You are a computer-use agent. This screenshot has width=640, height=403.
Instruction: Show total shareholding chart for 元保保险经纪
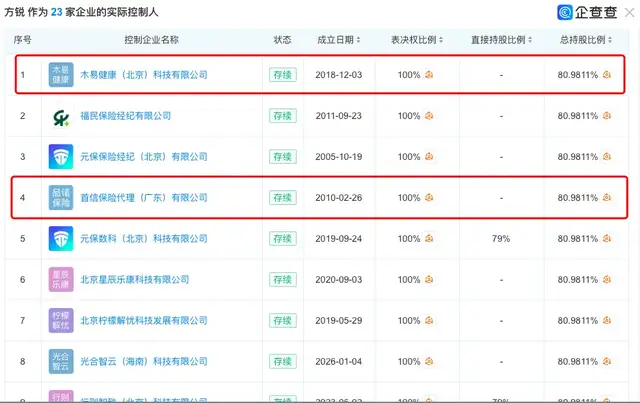tap(607, 157)
